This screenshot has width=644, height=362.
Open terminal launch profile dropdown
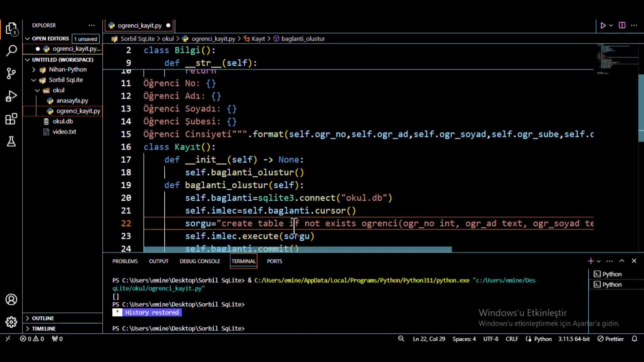599,261
